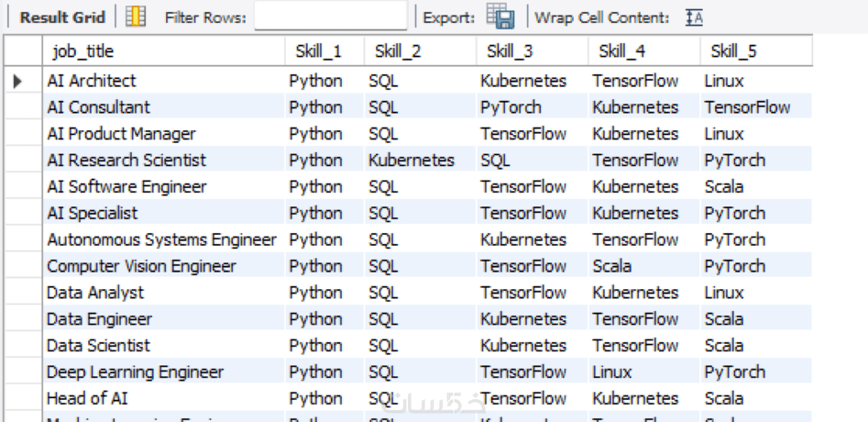Select the row header beside AI Consultant
This screenshot has height=422, width=868.
[x=23, y=107]
